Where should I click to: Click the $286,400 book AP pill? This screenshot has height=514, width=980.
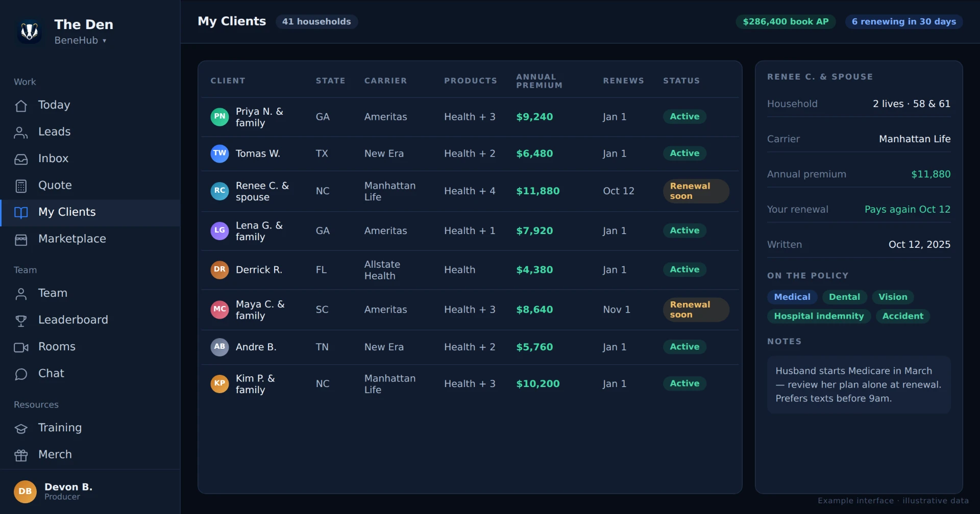786,21
